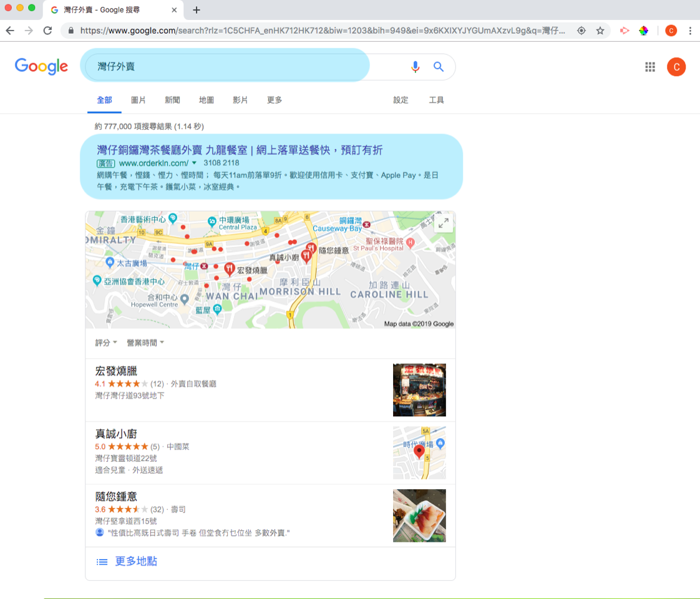Click the 香港藝術中心 map marker
The height and width of the screenshot is (599, 700).
173,218
